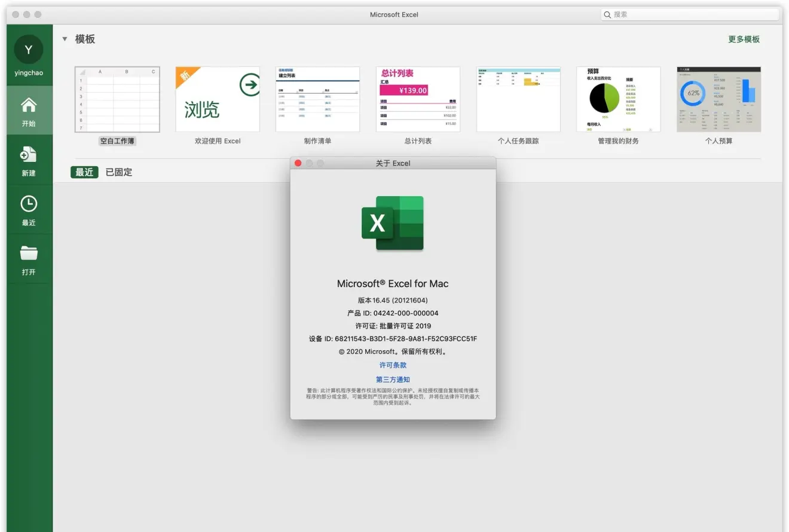
Task: Choose the 制作清单 template thumbnail
Action: click(x=317, y=99)
